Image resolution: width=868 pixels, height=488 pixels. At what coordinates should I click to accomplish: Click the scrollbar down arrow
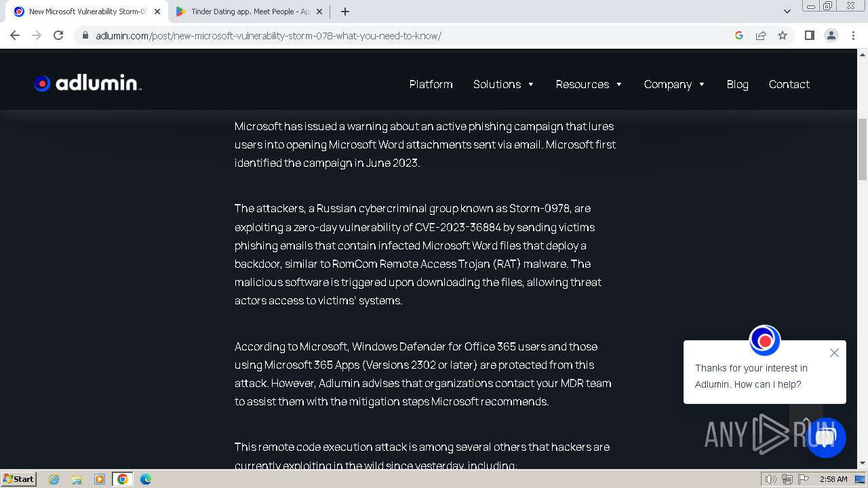(x=863, y=464)
